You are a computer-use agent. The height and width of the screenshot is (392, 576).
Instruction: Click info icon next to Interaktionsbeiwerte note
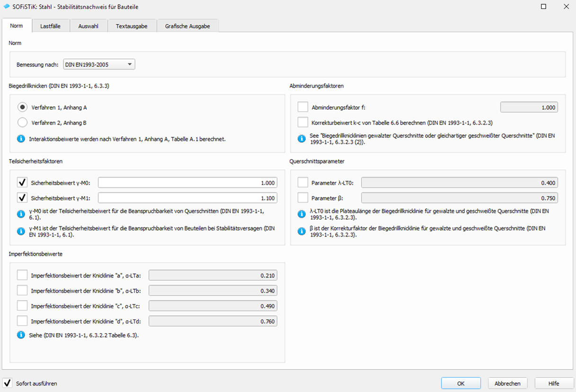click(21, 139)
